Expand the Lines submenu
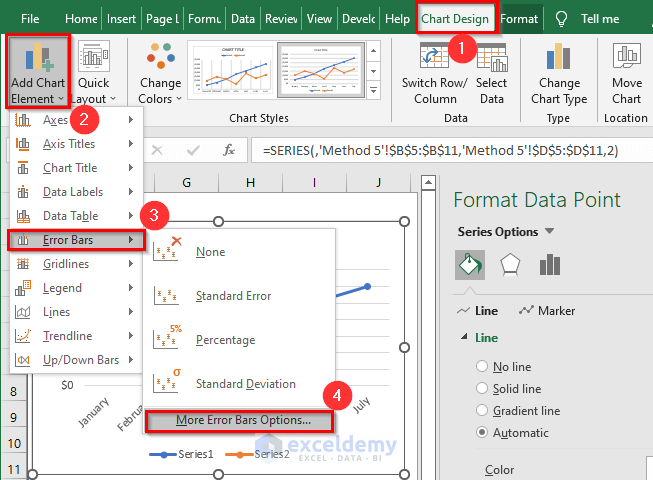Screen dimensions: 653x480 (x=76, y=312)
